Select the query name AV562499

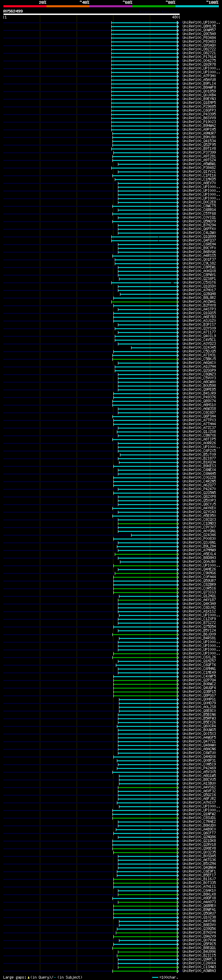coord(13,11)
